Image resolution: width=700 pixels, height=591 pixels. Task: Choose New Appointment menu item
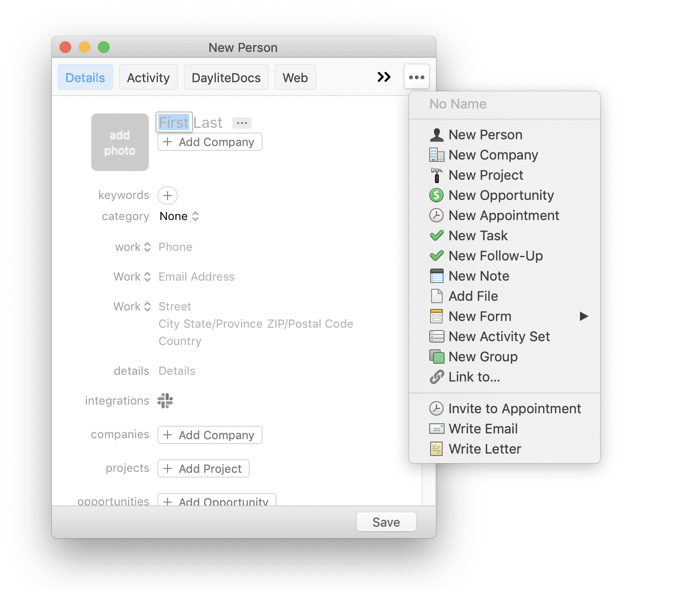[505, 215]
